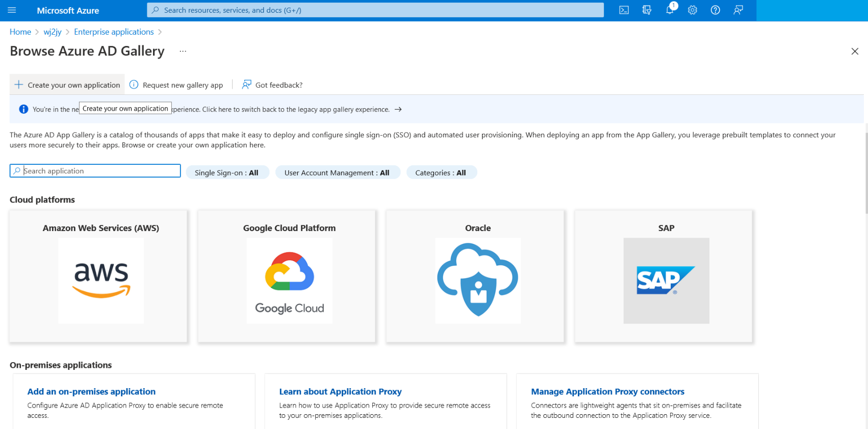Open the ellipsis menu beside Browse Azure AD Gallery
The image size is (868, 429).
coord(183,51)
